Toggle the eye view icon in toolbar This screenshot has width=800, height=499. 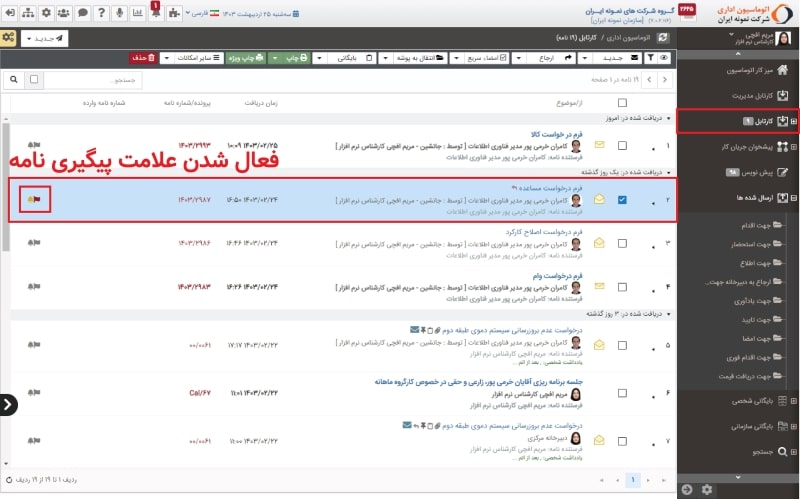664,58
